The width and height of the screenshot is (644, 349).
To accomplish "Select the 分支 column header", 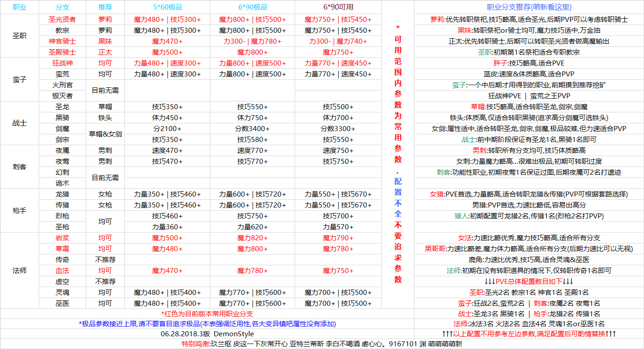I will click(x=62, y=7).
